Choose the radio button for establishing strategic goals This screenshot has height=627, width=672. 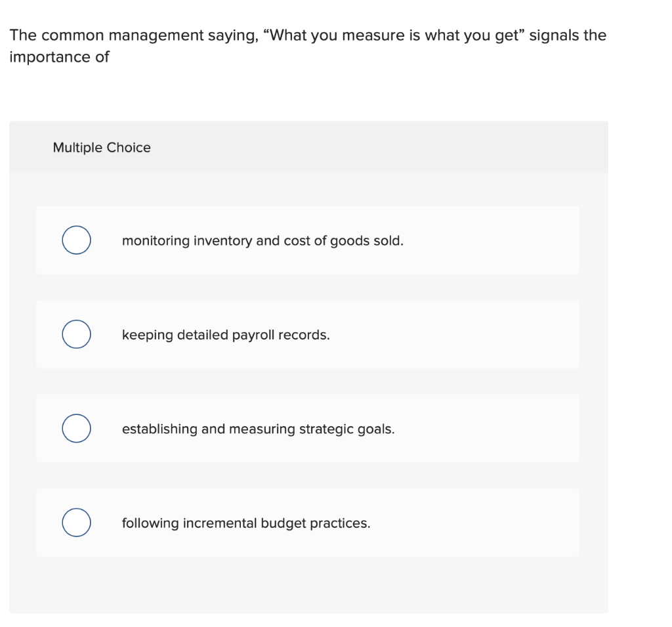[x=76, y=428]
